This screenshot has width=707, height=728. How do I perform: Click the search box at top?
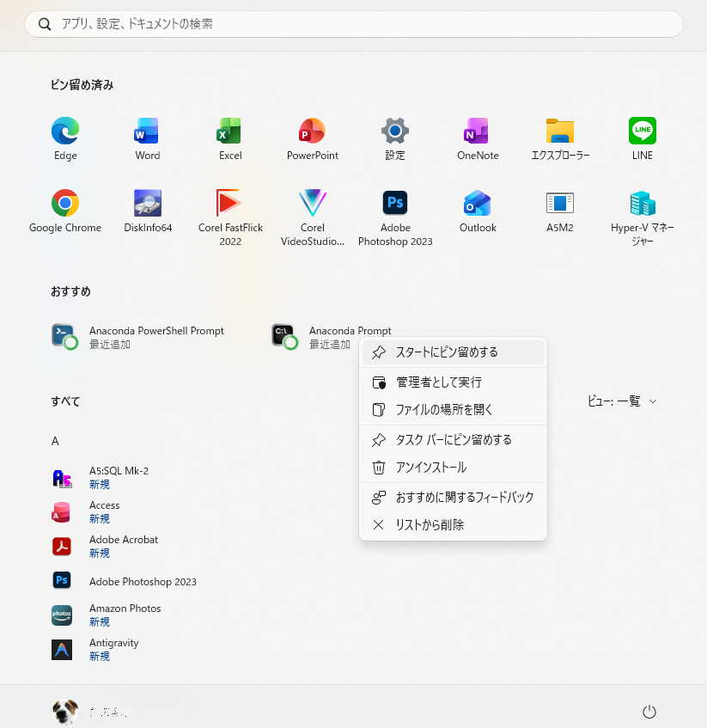[353, 24]
